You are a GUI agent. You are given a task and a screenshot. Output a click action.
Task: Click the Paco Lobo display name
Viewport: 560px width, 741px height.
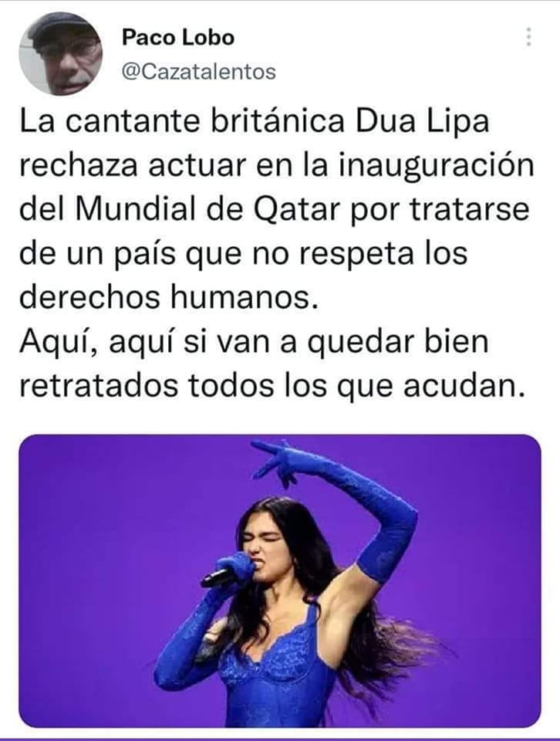tap(178, 38)
